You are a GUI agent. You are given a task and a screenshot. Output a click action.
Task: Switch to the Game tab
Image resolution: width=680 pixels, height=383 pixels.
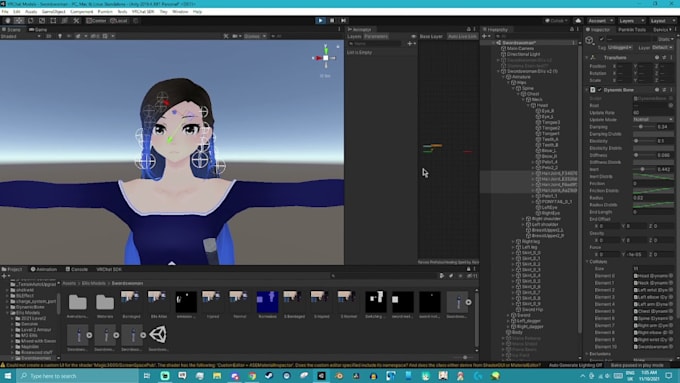click(38, 29)
